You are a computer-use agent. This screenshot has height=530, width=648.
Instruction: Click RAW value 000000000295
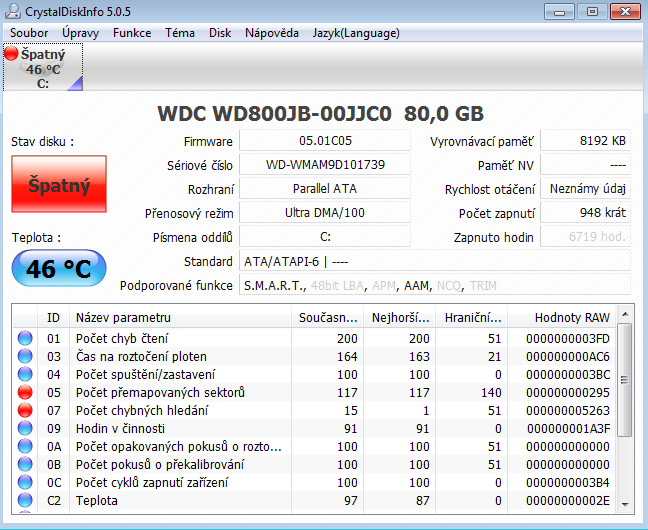coord(568,392)
